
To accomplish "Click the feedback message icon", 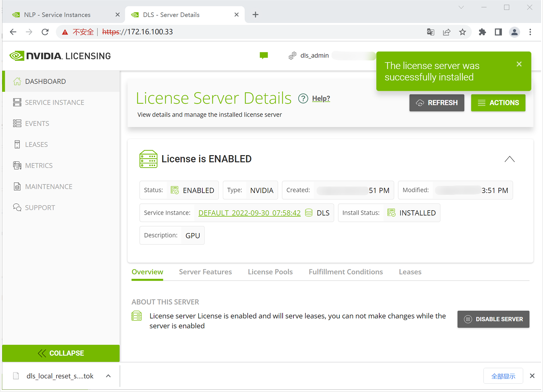I will [x=264, y=55].
